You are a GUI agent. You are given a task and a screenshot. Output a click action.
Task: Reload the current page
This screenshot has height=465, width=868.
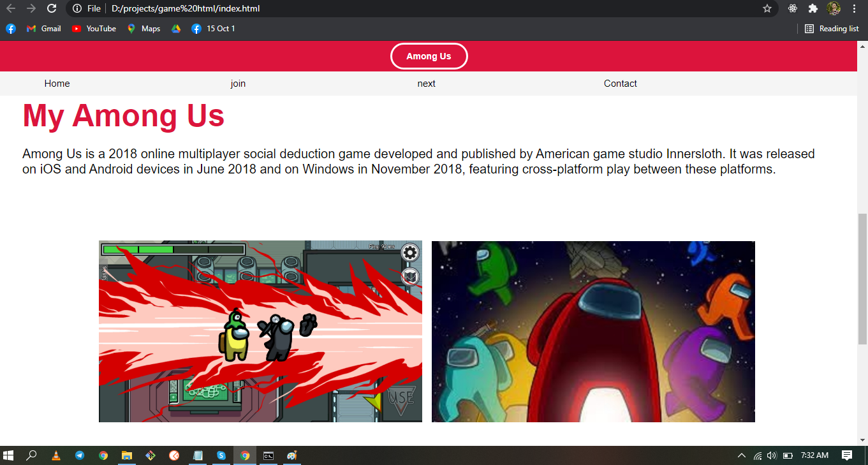[50, 9]
